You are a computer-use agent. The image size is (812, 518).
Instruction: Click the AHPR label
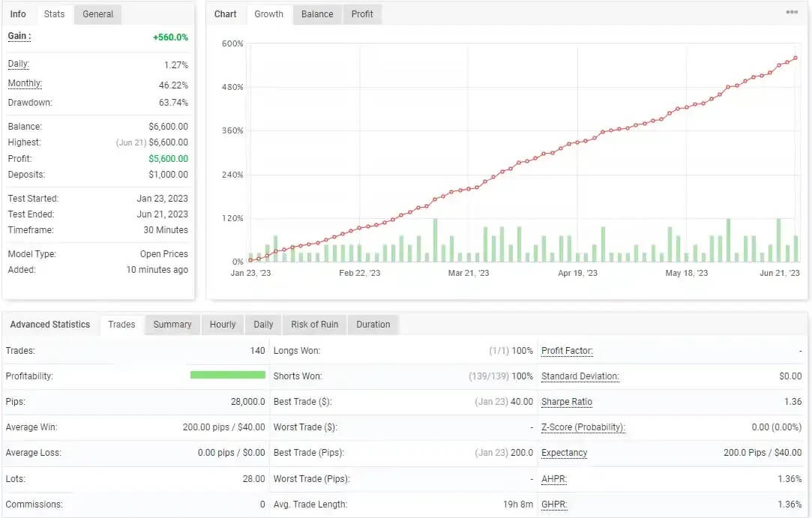[x=554, y=478]
